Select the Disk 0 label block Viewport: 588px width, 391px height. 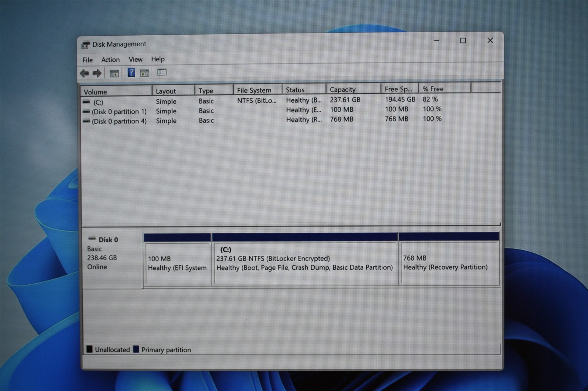point(113,260)
